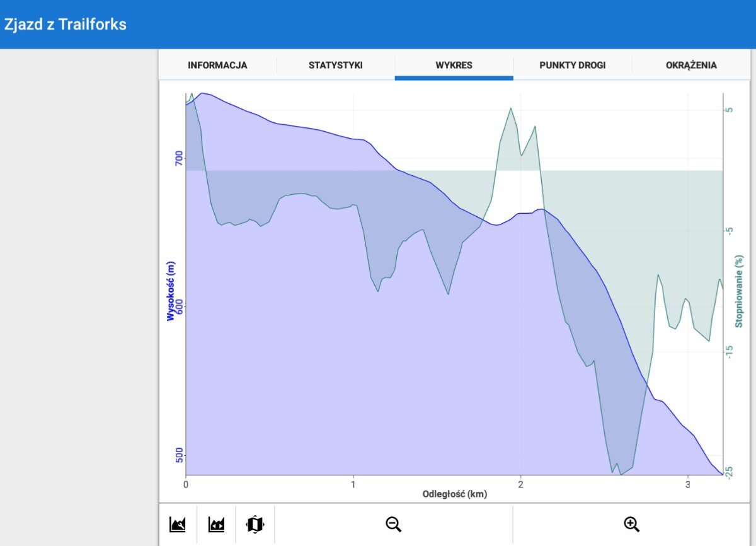
Task: Click the 700 tick on elevation axis
Action: click(x=178, y=158)
